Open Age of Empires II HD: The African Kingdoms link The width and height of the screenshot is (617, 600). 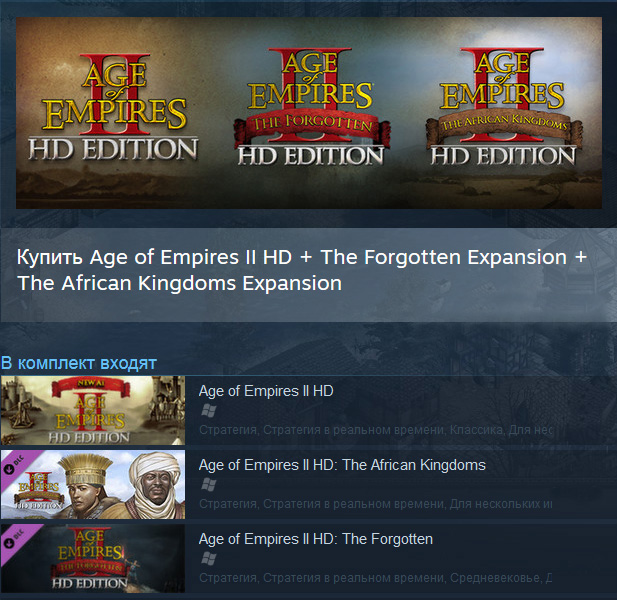pos(342,465)
